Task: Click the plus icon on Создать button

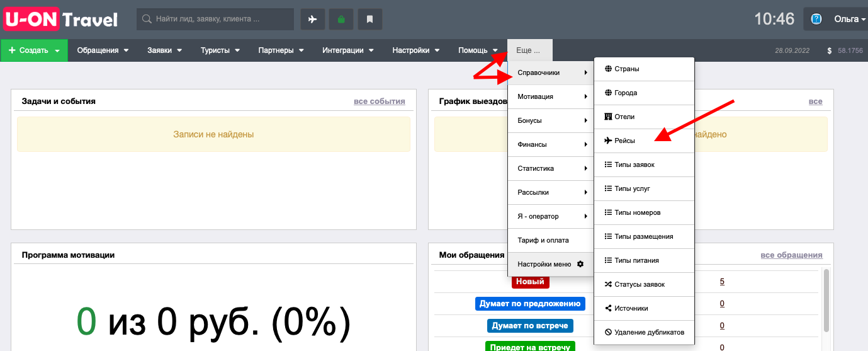Action: click(x=12, y=50)
